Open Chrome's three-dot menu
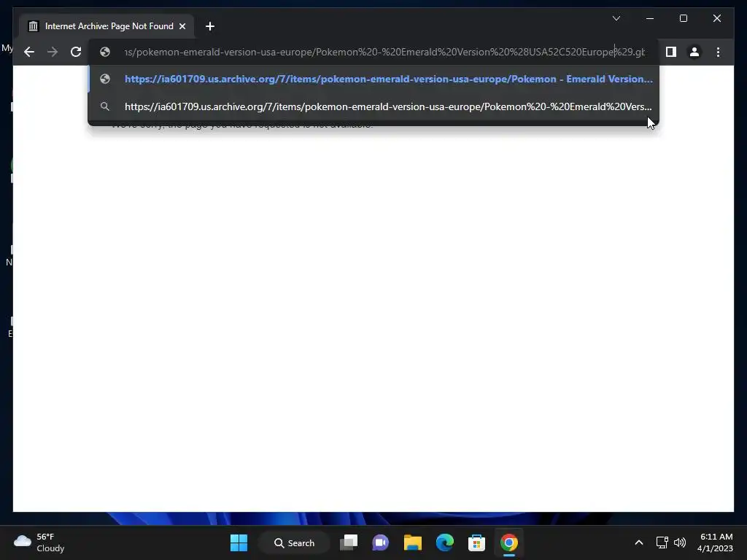Image resolution: width=747 pixels, height=560 pixels. [718, 52]
